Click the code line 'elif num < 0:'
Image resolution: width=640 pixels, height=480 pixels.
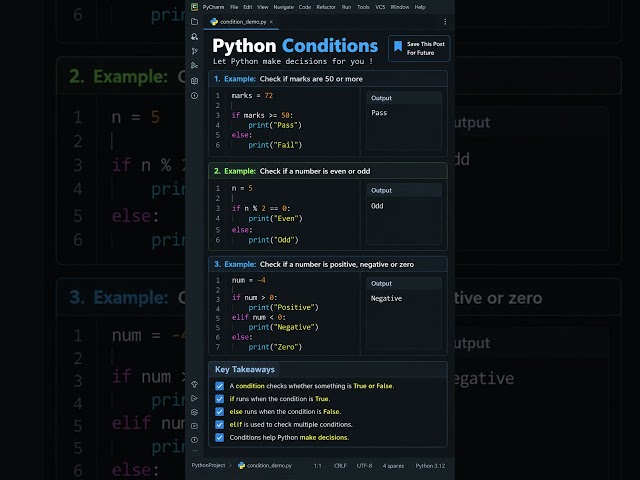(259, 317)
